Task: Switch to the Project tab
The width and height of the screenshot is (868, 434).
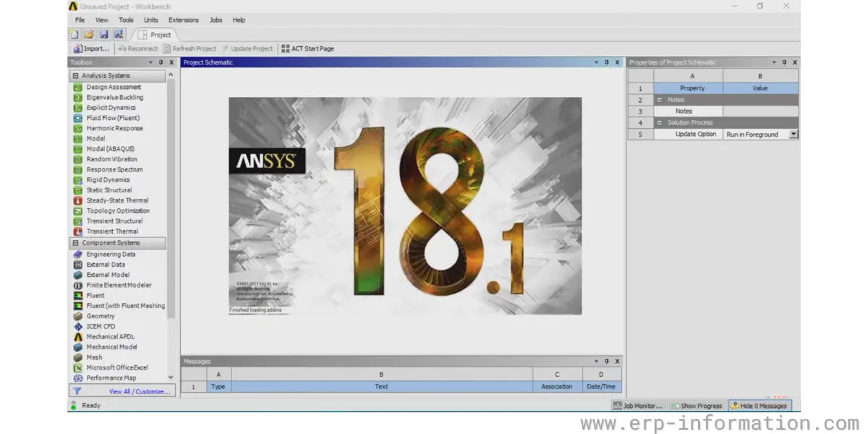Action: 155,34
